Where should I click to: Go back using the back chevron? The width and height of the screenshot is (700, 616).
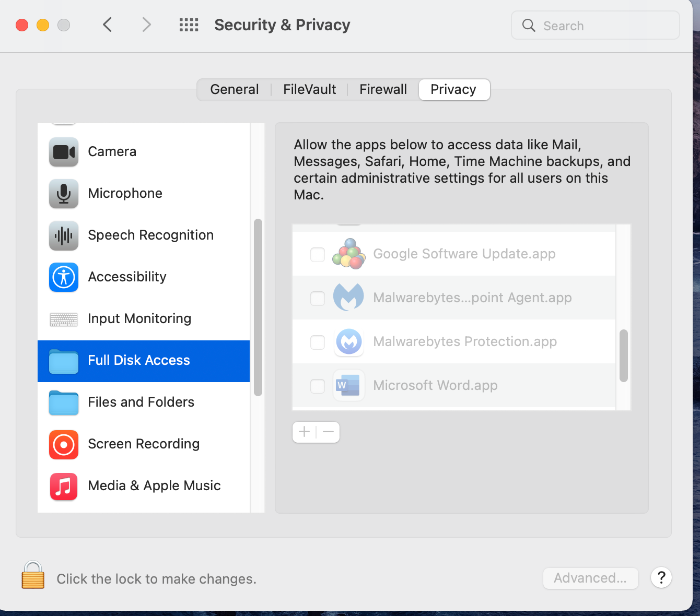pyautogui.click(x=108, y=25)
